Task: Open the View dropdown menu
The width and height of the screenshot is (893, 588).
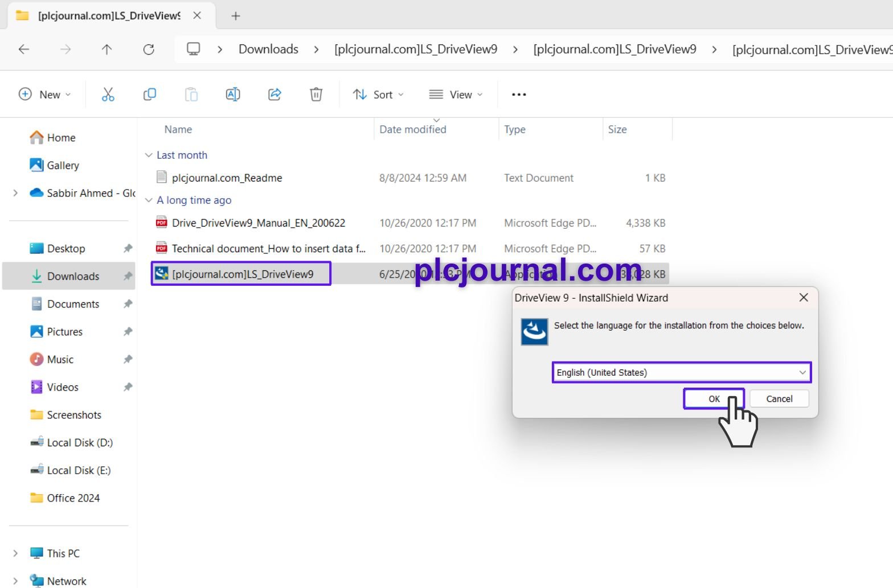Action: tap(456, 94)
